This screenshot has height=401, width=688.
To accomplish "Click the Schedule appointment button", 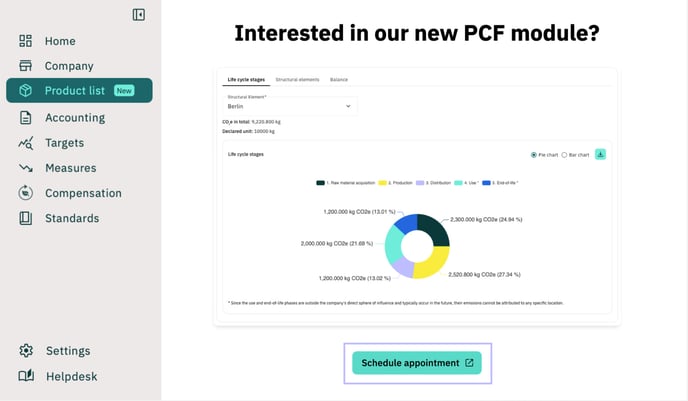I will [417, 363].
